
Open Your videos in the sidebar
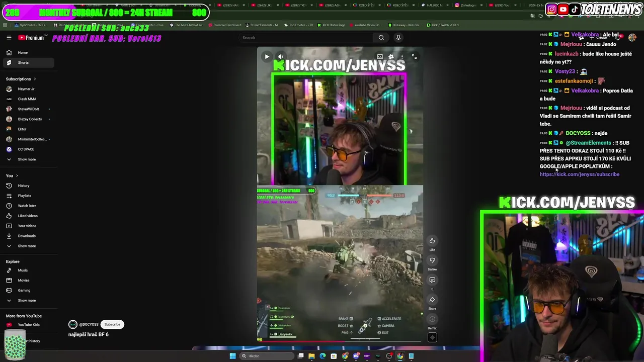(27, 226)
